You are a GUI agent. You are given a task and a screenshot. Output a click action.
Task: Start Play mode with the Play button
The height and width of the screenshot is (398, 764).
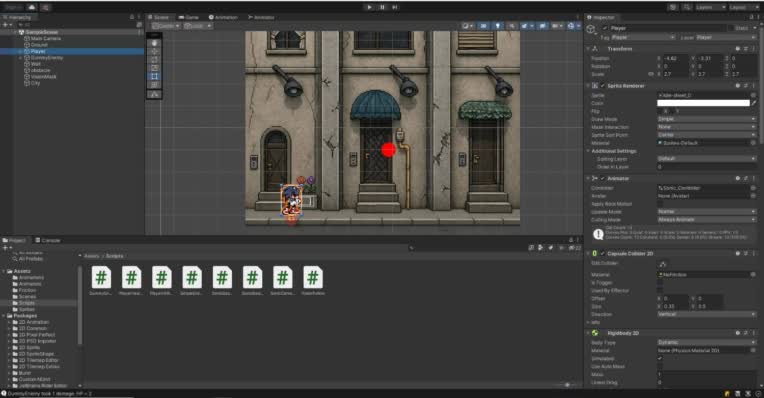click(369, 7)
